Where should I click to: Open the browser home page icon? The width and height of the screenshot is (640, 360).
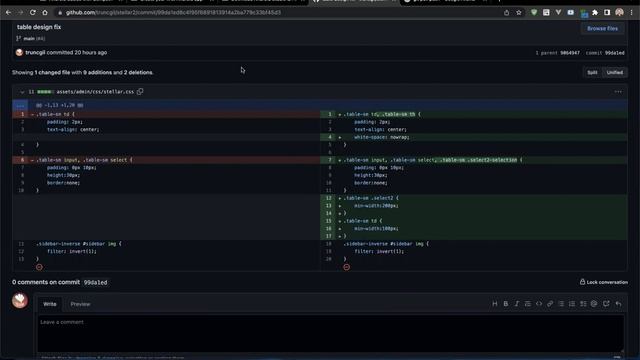(45, 13)
